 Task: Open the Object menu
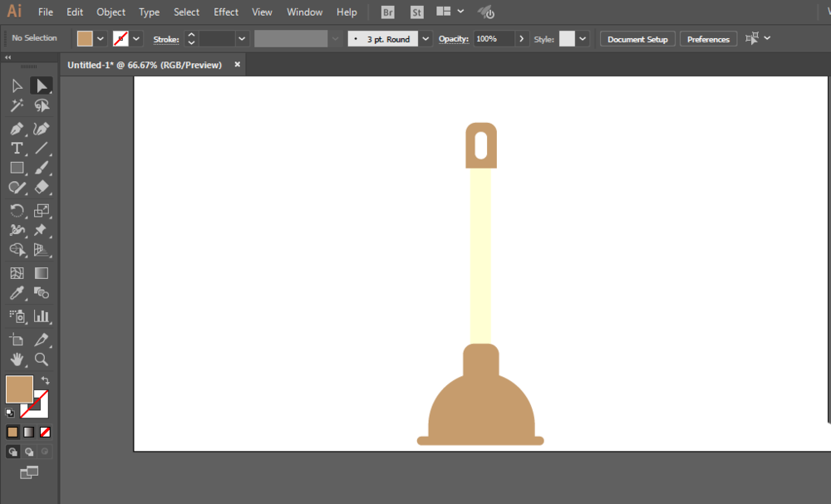pyautogui.click(x=111, y=12)
